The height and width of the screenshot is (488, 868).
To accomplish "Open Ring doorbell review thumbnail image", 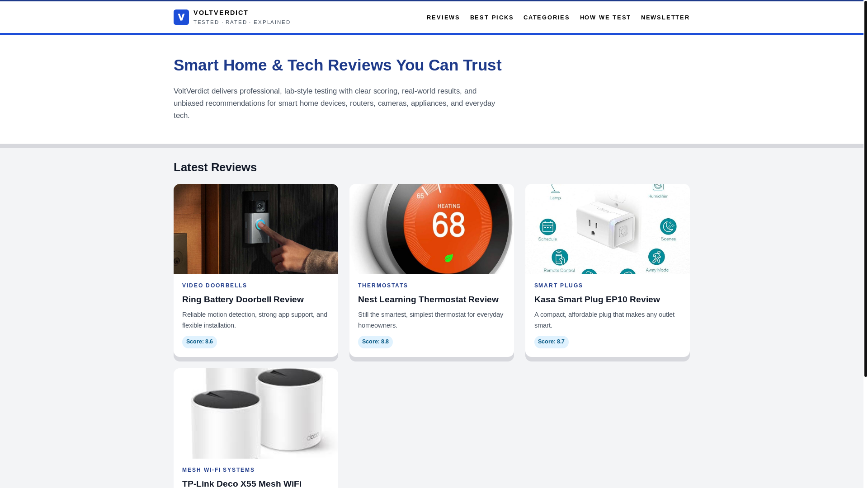I will [x=255, y=229].
